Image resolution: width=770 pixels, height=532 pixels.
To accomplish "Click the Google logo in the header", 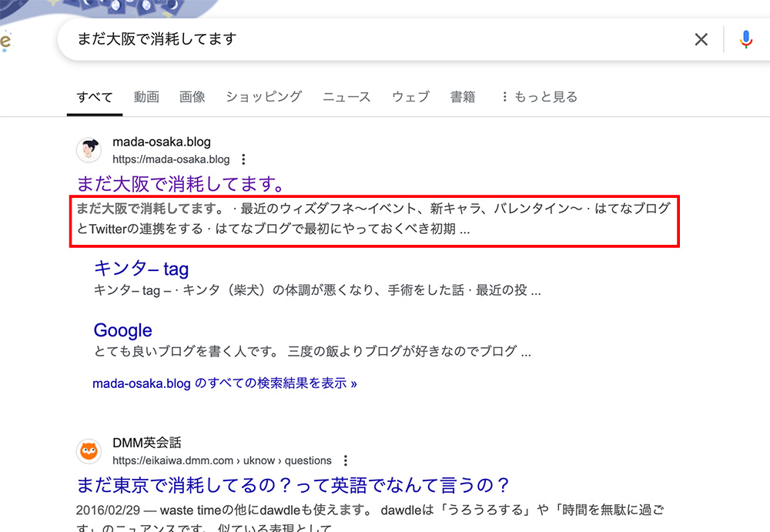I will click(x=5, y=42).
